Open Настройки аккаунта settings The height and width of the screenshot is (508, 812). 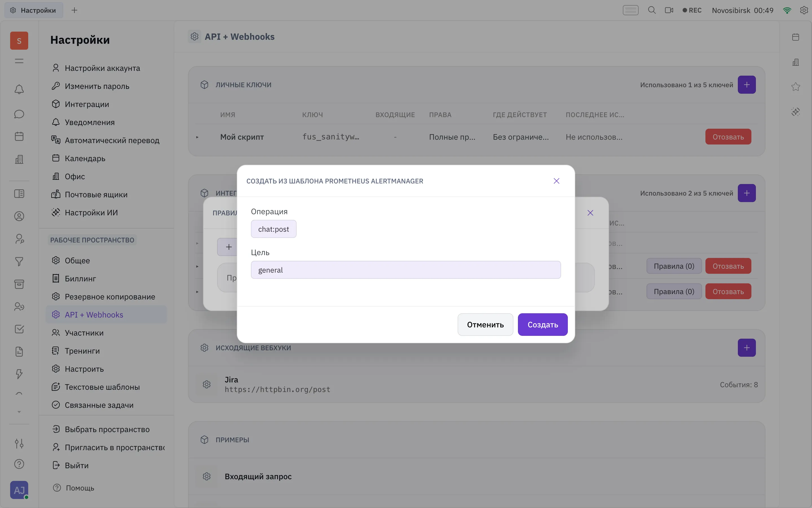click(x=106, y=68)
